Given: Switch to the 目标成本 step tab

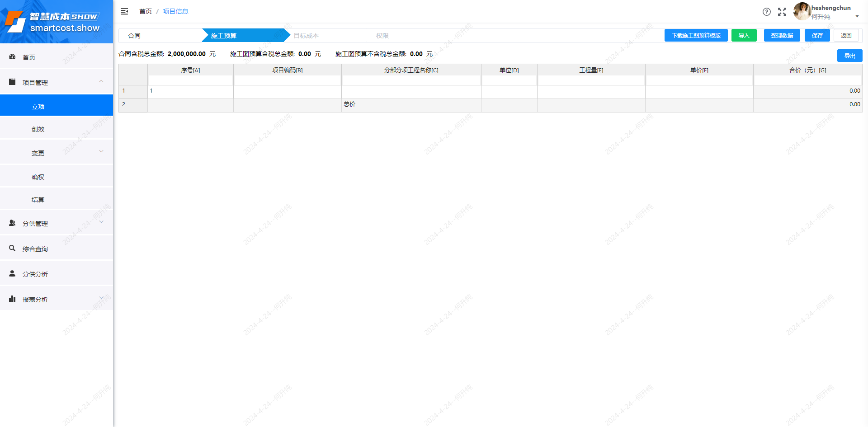Looking at the screenshot, I should tap(306, 36).
